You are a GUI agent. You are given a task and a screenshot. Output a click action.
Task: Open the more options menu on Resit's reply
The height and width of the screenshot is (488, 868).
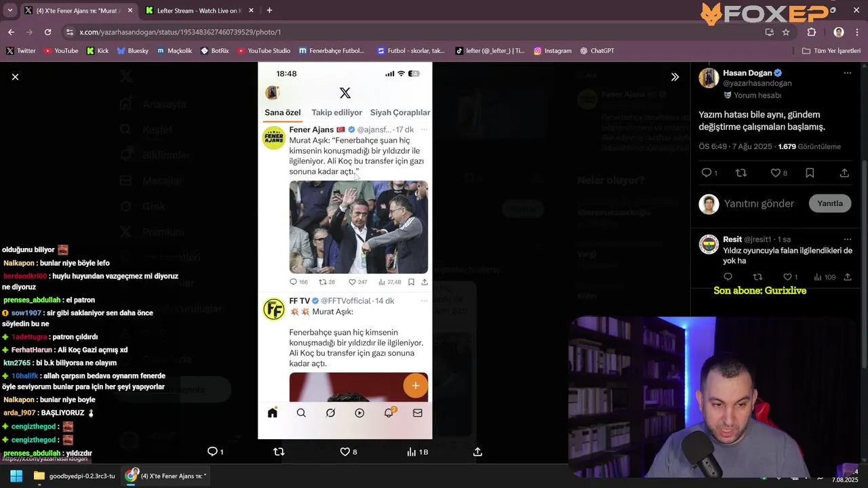pos(848,239)
